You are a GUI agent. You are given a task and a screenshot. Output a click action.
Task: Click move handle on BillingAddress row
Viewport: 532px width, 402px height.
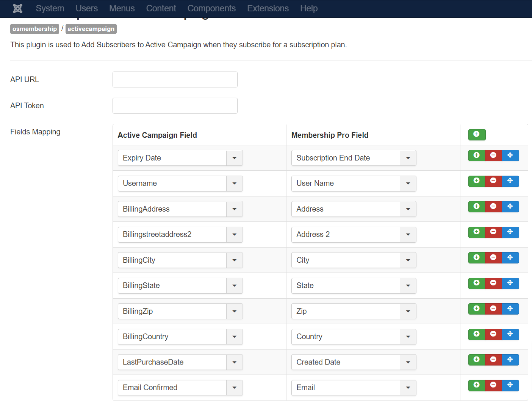click(510, 207)
